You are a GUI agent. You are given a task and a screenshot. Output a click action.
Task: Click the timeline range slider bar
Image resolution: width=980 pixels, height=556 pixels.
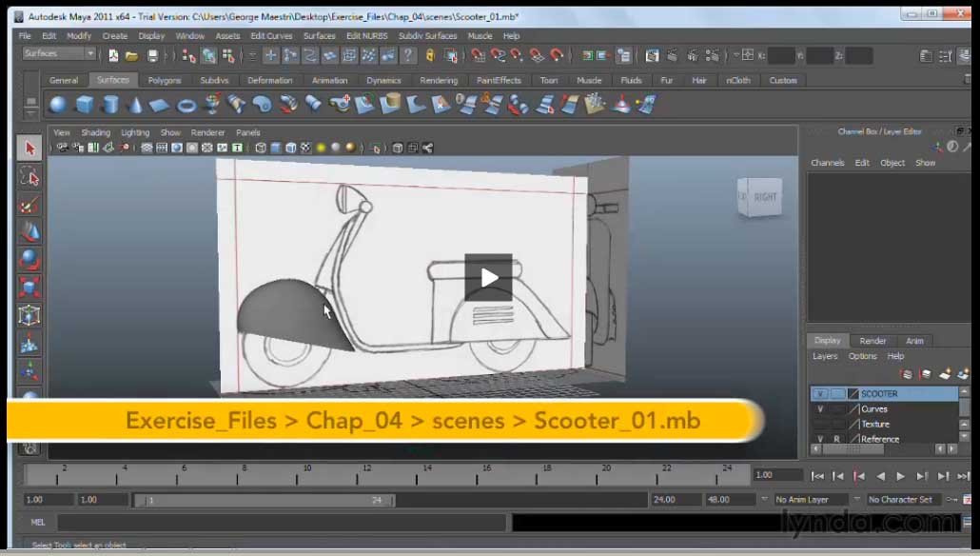(x=265, y=501)
